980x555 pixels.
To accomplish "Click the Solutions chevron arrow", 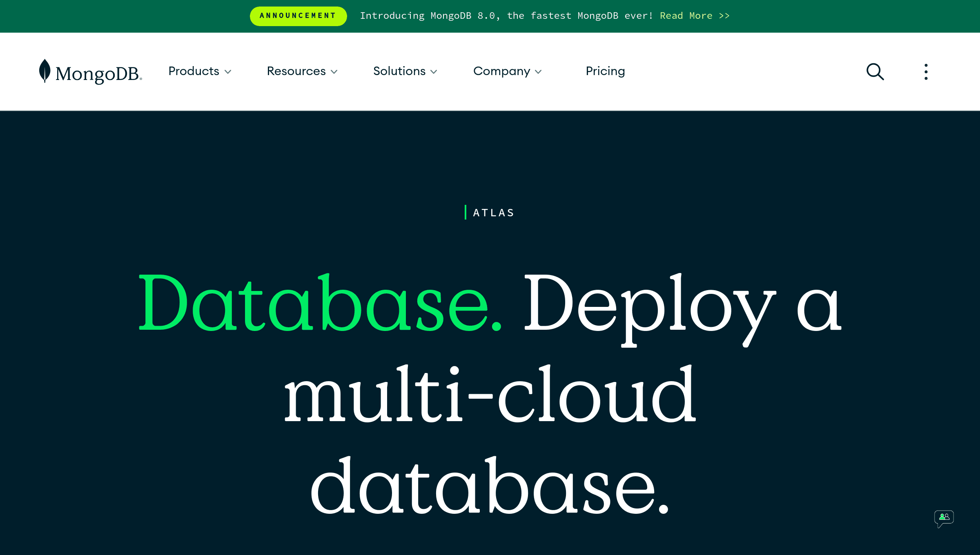I will [434, 72].
